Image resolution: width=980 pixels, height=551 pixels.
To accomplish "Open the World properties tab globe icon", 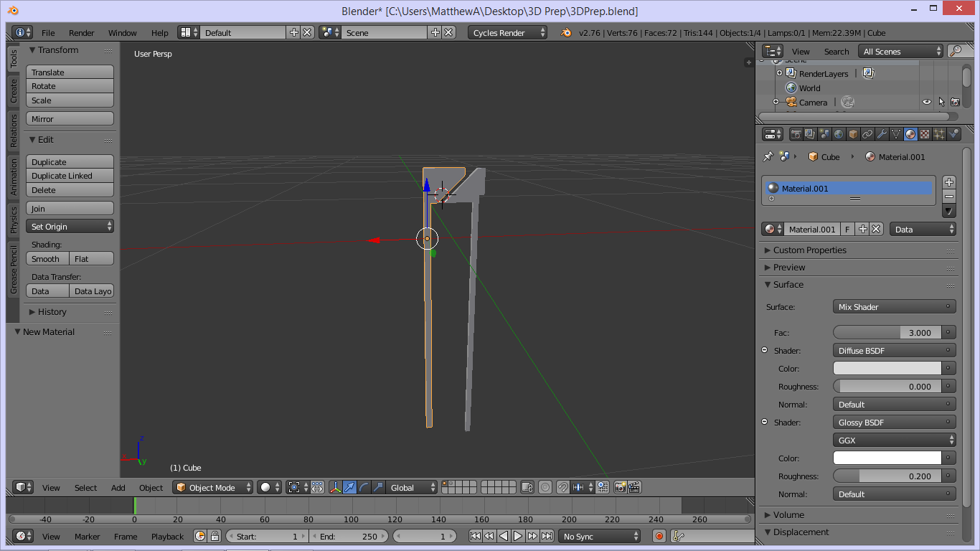I will point(839,134).
